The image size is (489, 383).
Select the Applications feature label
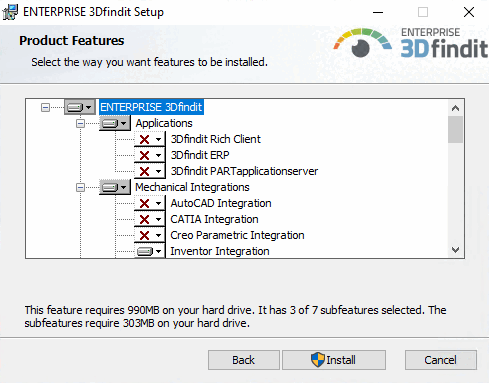[164, 123]
